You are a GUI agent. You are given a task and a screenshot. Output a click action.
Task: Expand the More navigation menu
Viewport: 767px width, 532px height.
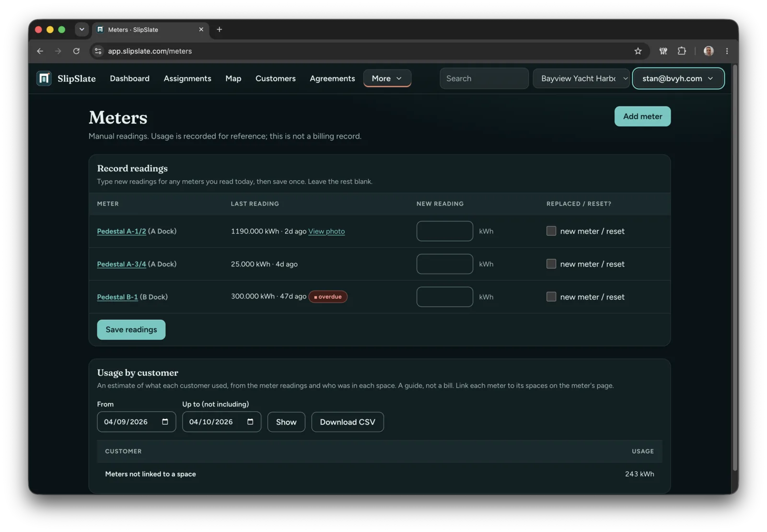pos(387,78)
